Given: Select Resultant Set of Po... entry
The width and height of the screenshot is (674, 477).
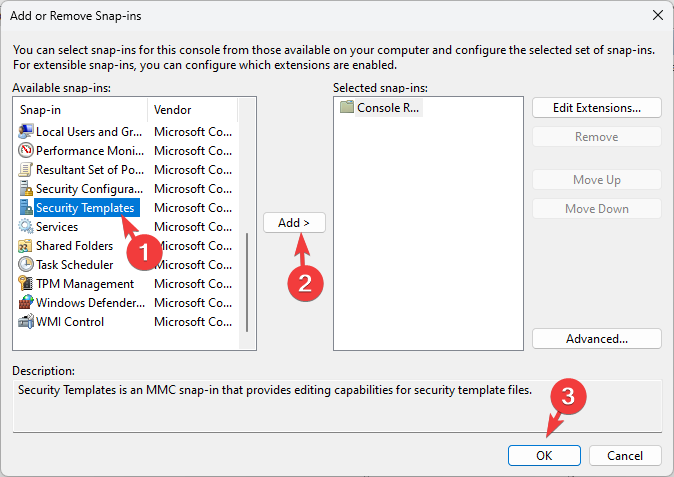Looking at the screenshot, I should click(x=90, y=170).
